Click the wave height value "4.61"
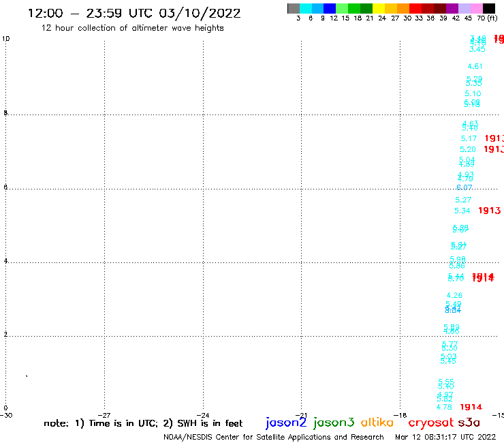The height and width of the screenshot is (443, 504). 475,66
